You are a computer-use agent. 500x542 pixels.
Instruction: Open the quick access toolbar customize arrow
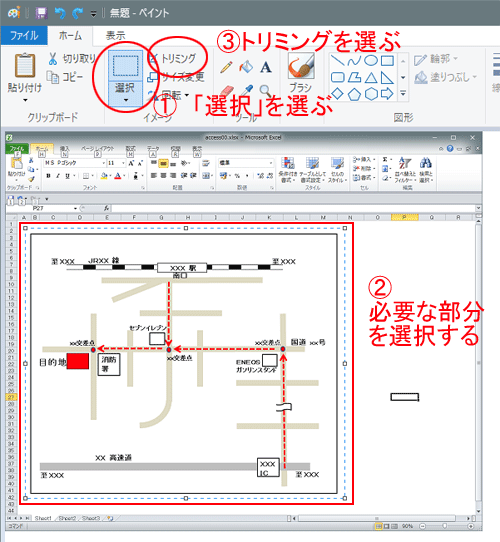[x=93, y=14]
